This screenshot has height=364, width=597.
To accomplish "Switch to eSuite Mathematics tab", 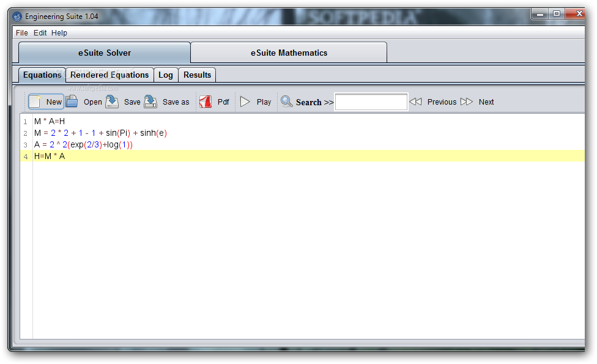I will click(x=289, y=53).
